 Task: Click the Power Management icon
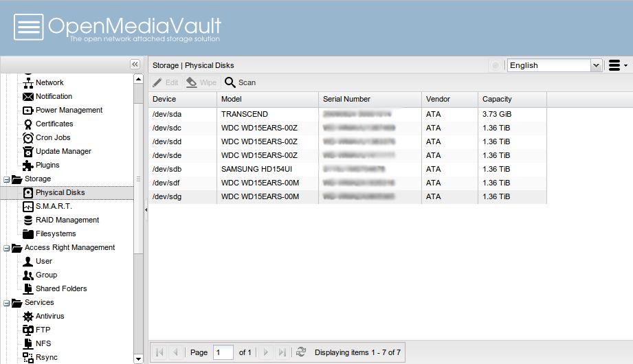28,110
